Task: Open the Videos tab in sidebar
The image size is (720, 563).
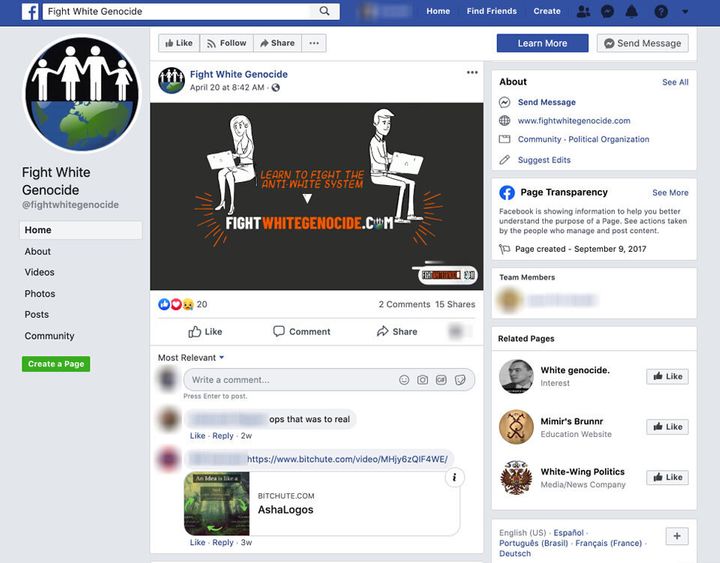Action: point(40,272)
